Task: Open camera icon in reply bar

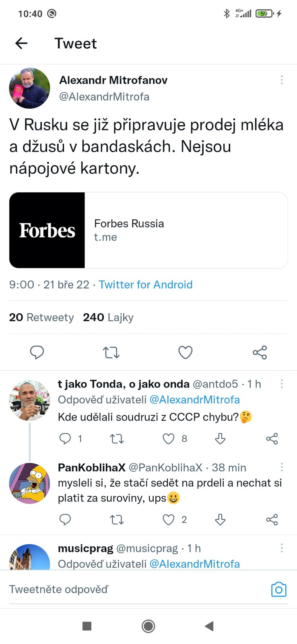Action: pos(278,590)
